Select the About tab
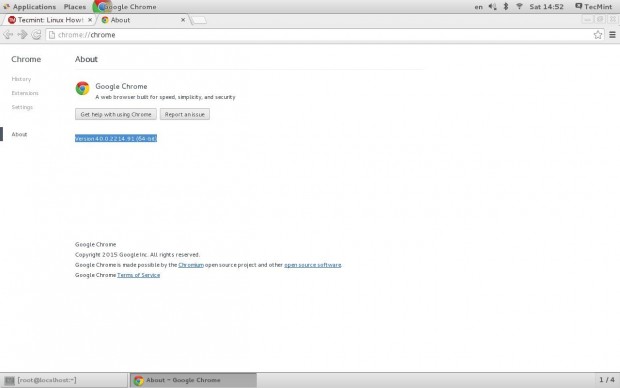Image resolution: width=620 pixels, height=388 pixels. click(143, 20)
